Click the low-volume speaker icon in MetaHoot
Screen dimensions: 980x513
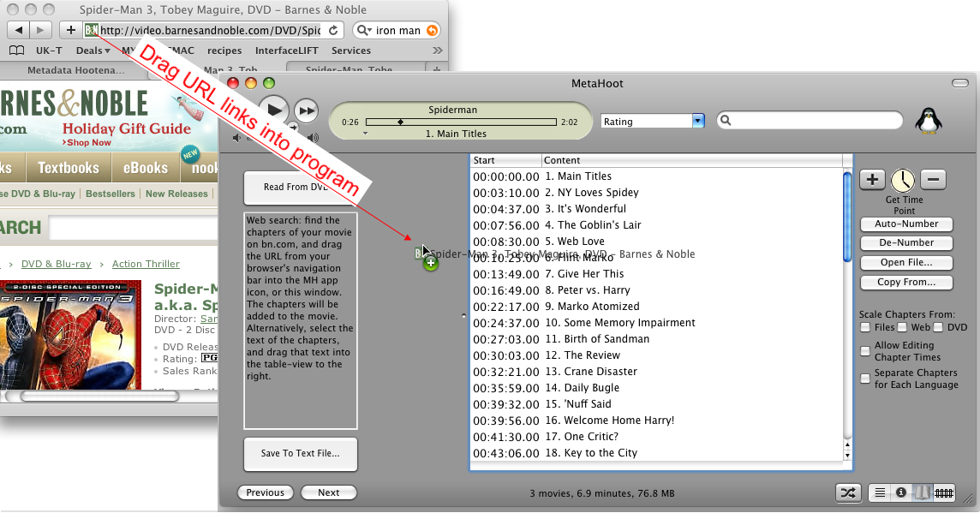[x=236, y=138]
